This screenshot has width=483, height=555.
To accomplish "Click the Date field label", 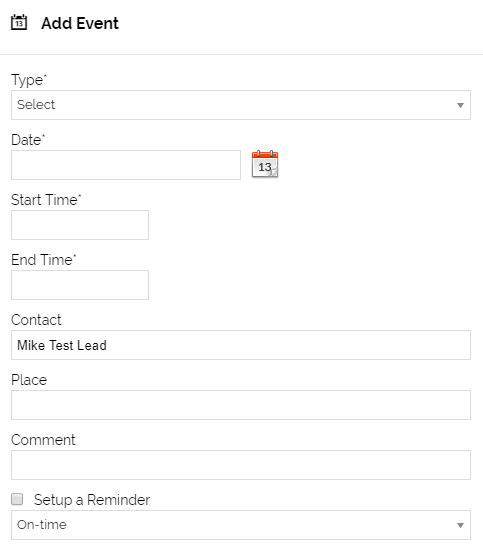I will [x=28, y=140].
